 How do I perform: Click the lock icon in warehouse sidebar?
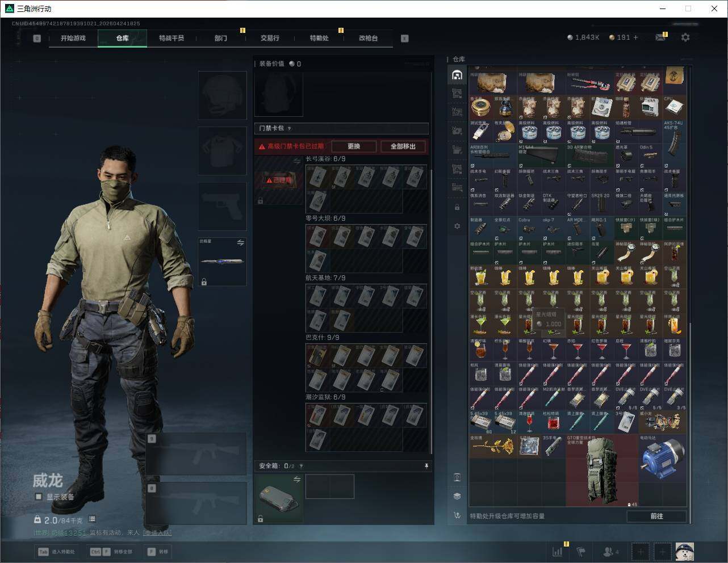(x=457, y=207)
